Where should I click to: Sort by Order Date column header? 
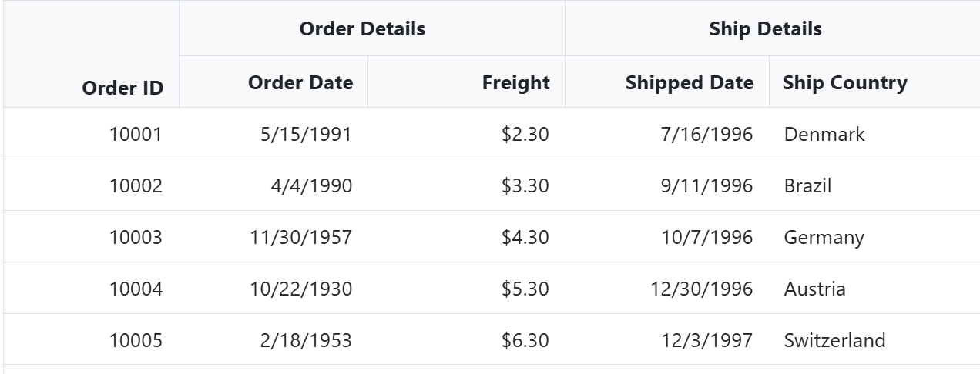click(300, 82)
